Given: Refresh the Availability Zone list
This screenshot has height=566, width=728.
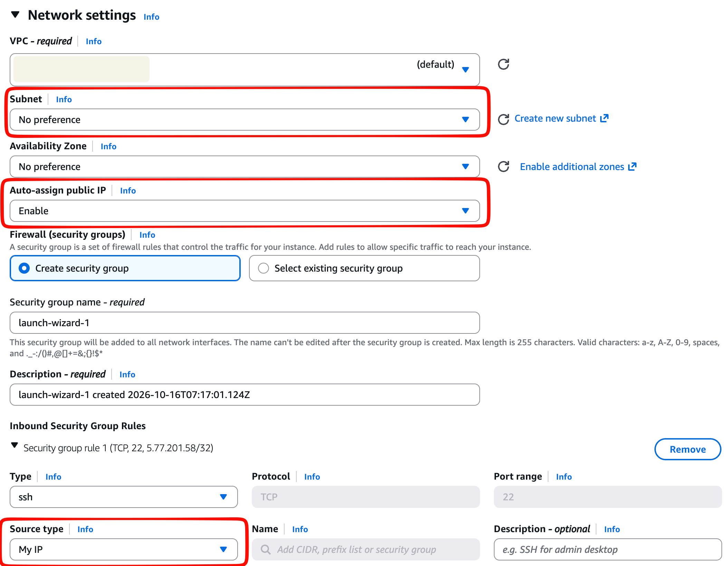Looking at the screenshot, I should (504, 167).
